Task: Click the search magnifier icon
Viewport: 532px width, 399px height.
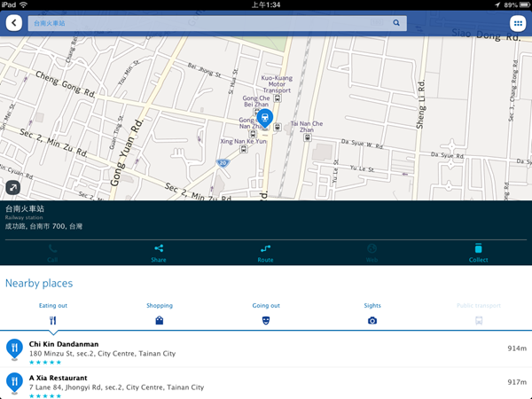Action: 396,23
